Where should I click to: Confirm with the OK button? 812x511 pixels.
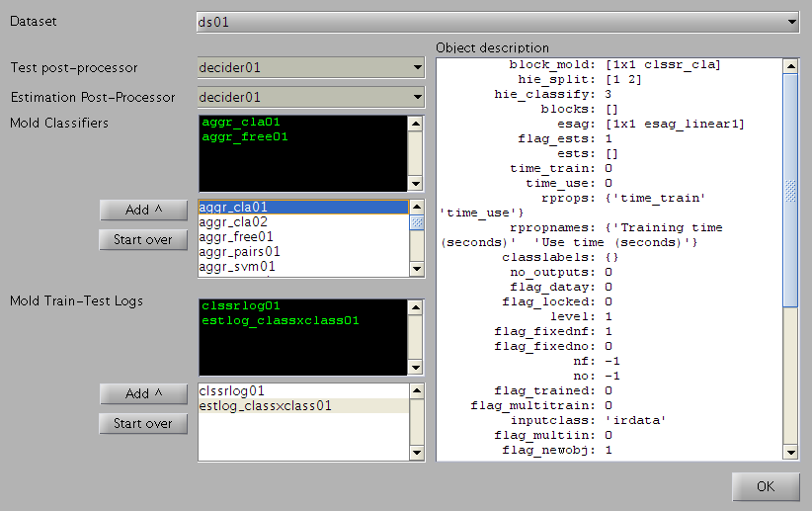pos(766,486)
